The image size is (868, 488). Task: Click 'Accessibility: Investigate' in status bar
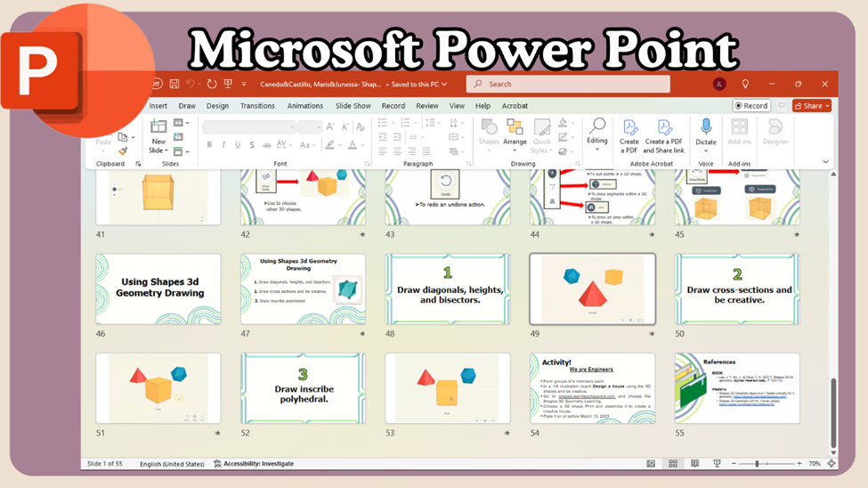point(254,464)
